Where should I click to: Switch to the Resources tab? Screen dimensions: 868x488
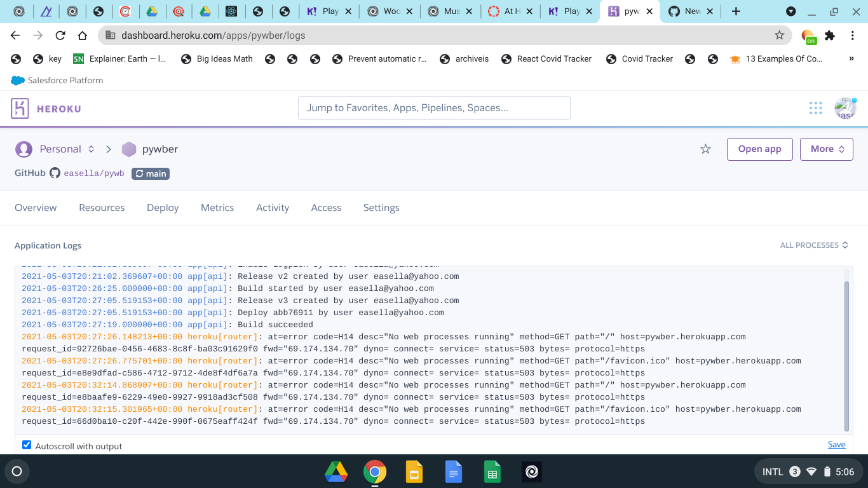click(x=102, y=208)
